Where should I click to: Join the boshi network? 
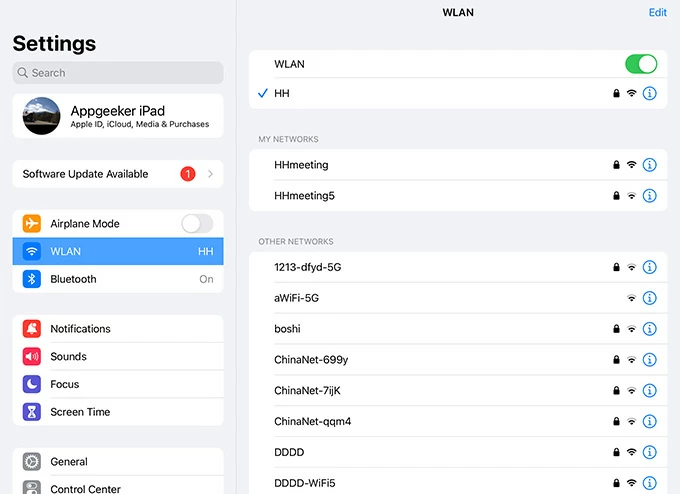[x=288, y=329]
